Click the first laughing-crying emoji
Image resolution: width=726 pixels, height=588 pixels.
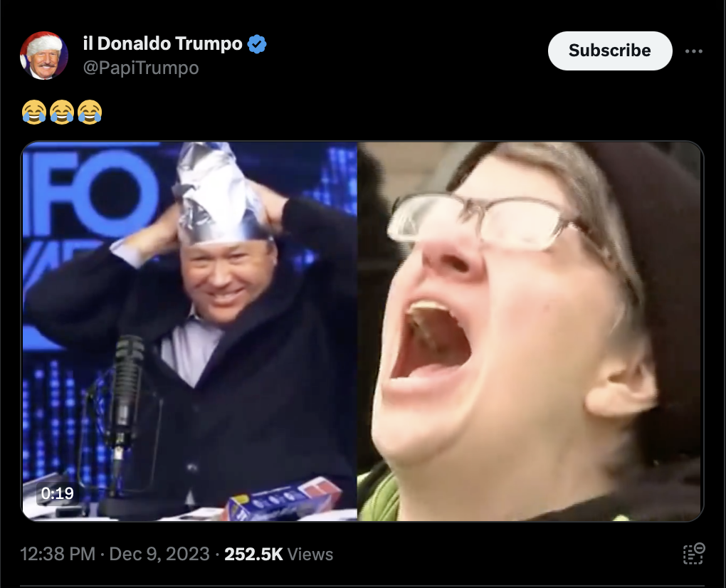click(34, 112)
